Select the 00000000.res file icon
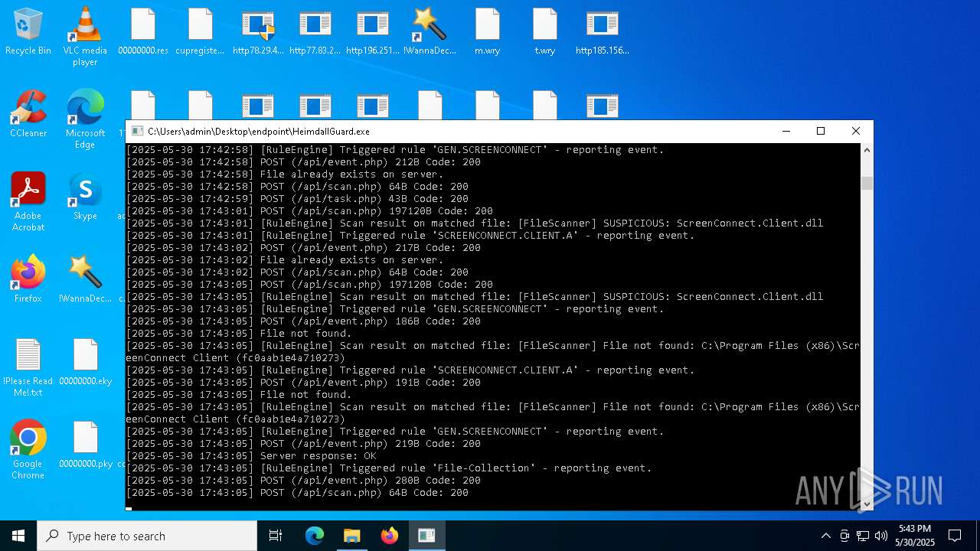This screenshot has height=551, width=980. pos(143,32)
